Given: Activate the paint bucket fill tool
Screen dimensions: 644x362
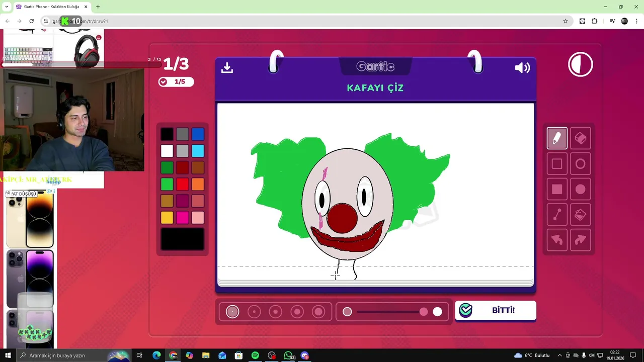Looking at the screenshot, I should (x=580, y=215).
